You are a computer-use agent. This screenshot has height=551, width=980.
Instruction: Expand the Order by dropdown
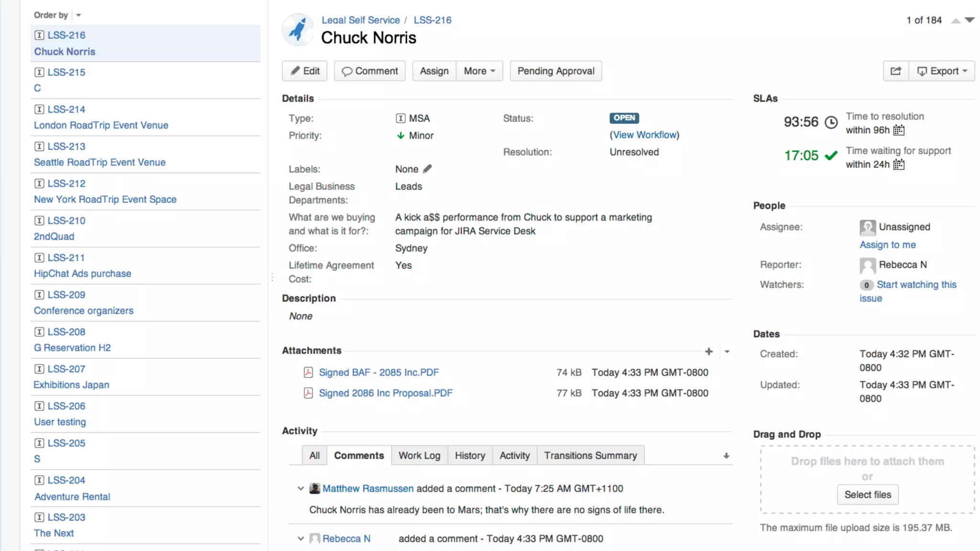(78, 15)
